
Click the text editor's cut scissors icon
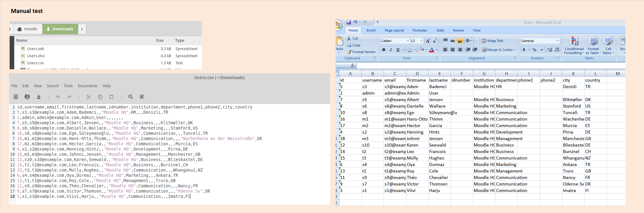(x=89, y=97)
